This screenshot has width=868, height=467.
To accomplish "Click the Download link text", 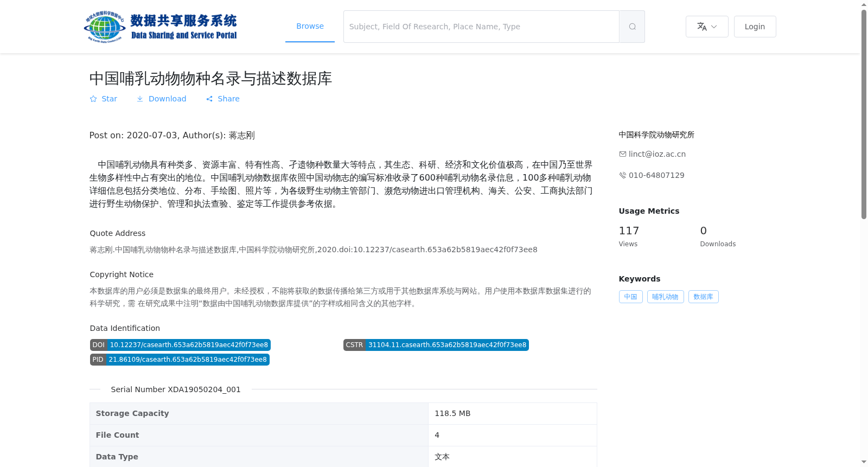I will pos(167,99).
